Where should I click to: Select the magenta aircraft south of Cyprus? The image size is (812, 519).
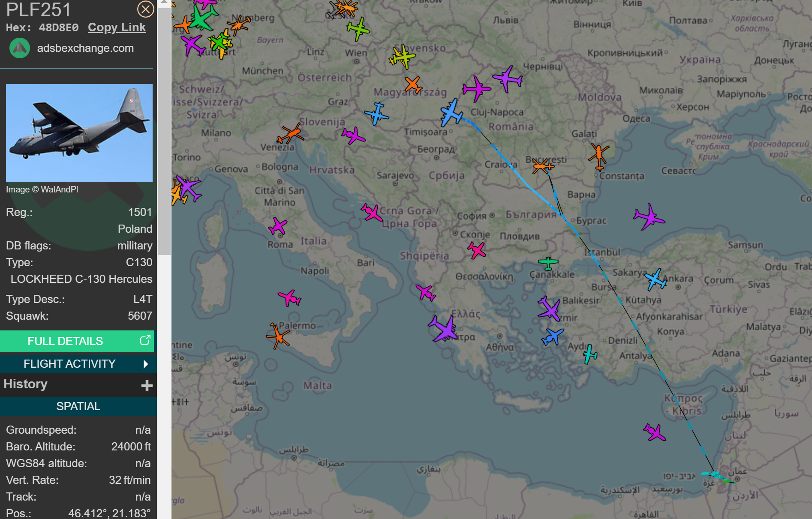click(x=655, y=432)
